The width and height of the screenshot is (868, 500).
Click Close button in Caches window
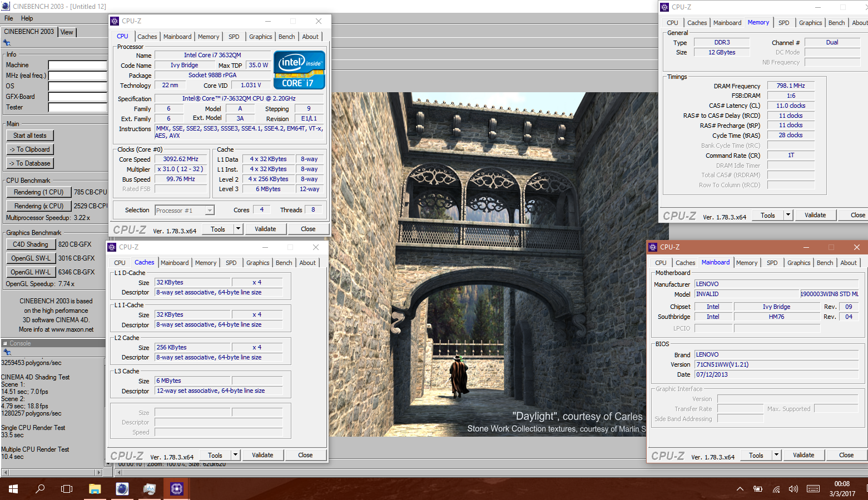pos(305,455)
